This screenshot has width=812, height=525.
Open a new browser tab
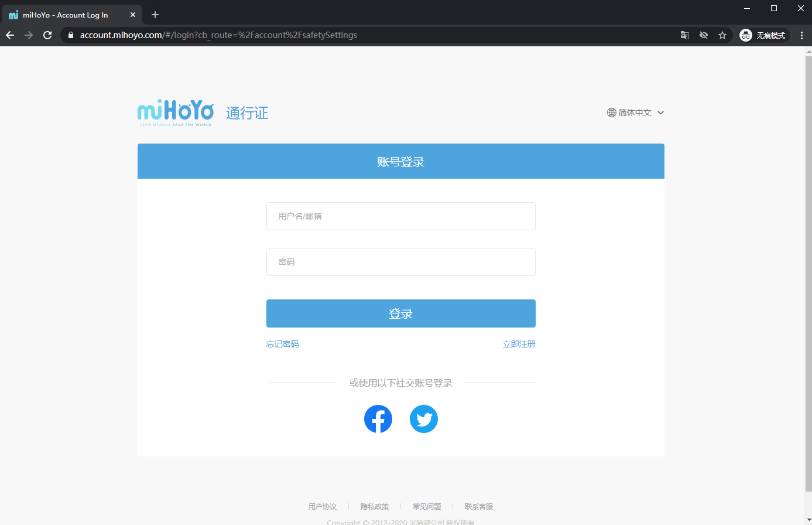[x=155, y=15]
